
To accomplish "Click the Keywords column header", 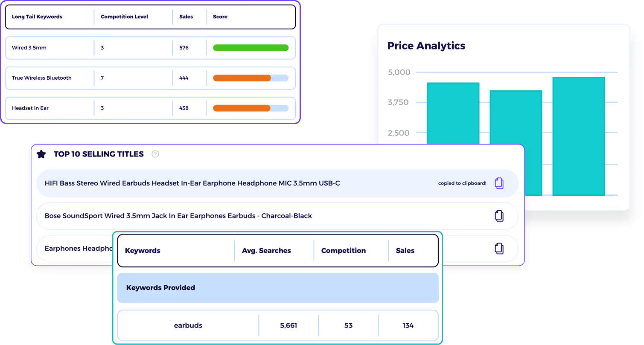I will (143, 251).
